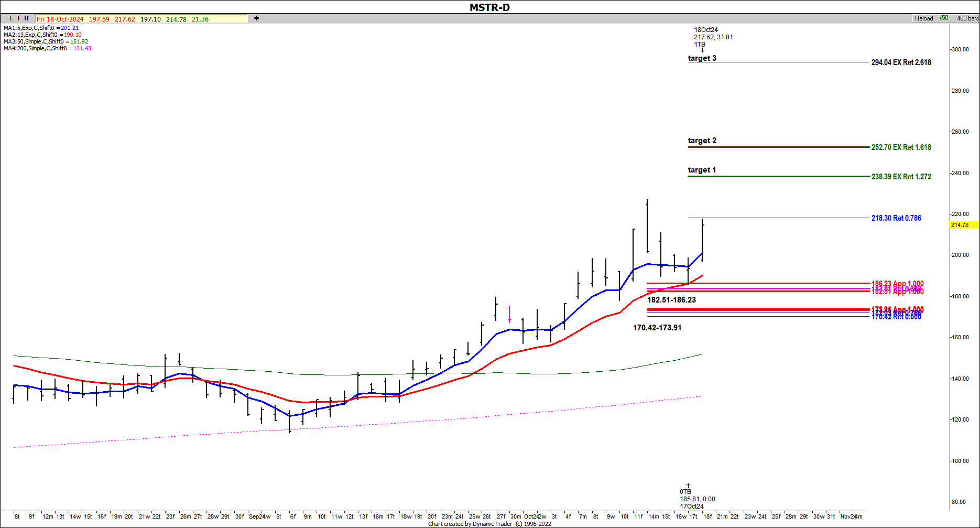Select the MA3 50 Simple moving average label
This screenshot has height=528, width=980.
(x=46, y=41)
